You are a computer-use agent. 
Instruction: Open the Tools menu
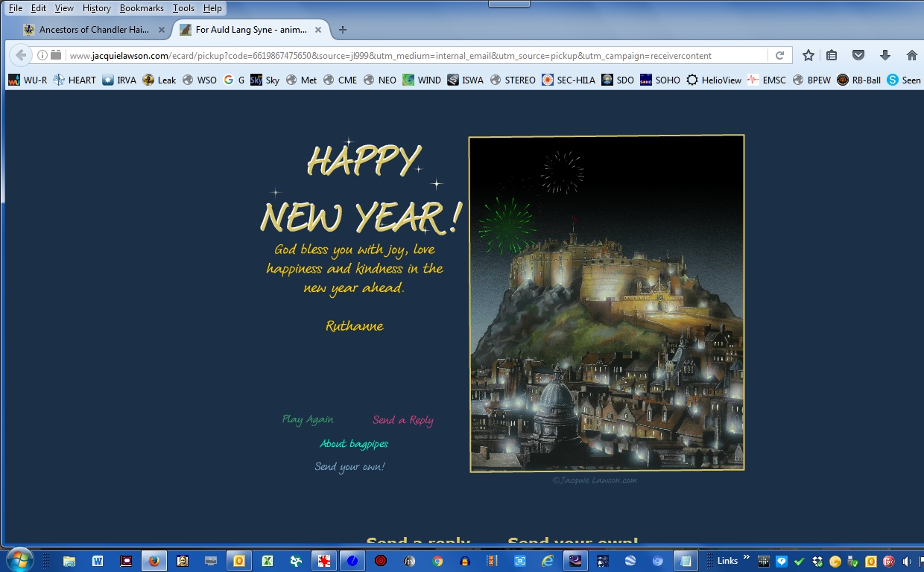coord(183,8)
